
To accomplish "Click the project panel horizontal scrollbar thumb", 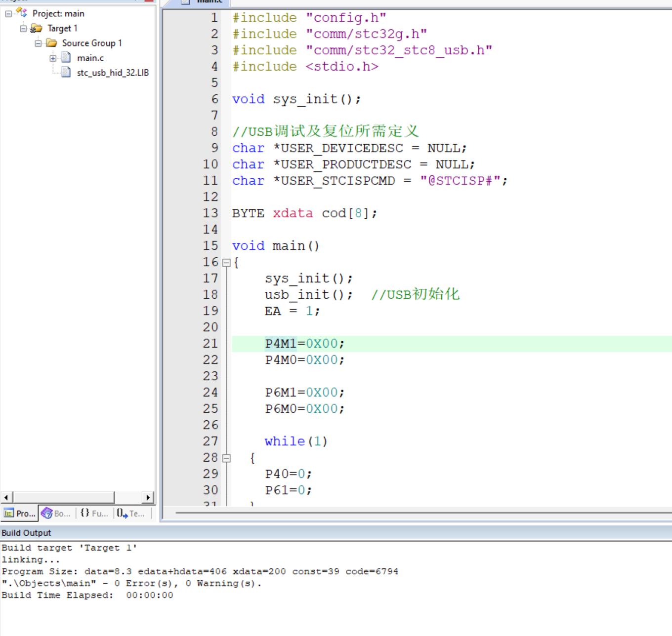I will [x=63, y=497].
